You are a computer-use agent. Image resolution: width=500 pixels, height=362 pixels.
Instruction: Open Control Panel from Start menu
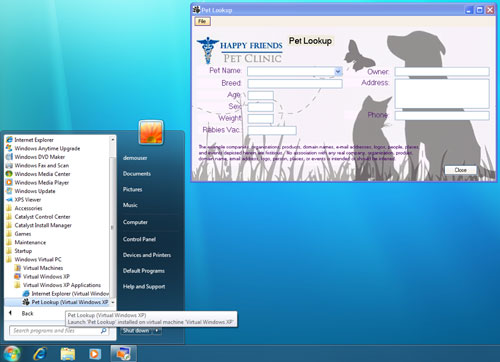(x=139, y=239)
